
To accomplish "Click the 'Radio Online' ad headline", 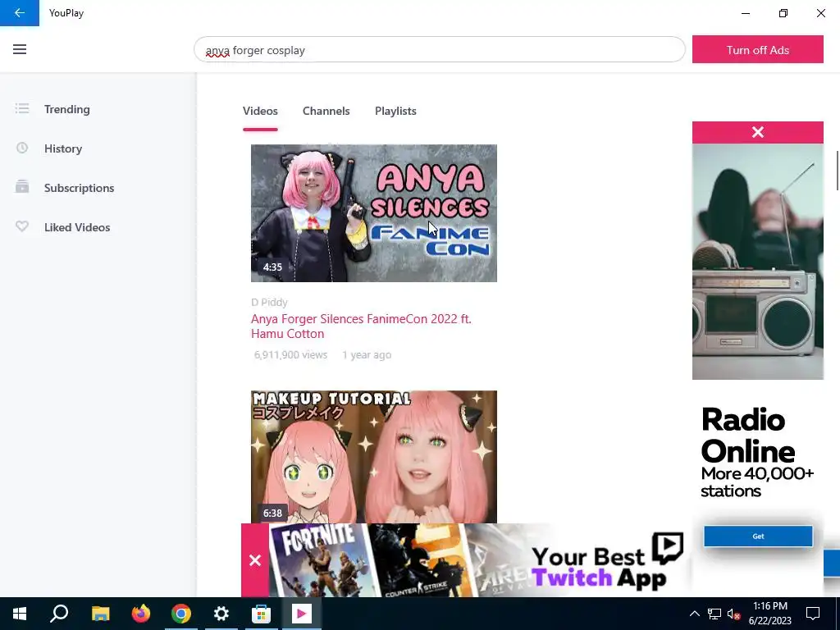I will pyautogui.click(x=748, y=436).
